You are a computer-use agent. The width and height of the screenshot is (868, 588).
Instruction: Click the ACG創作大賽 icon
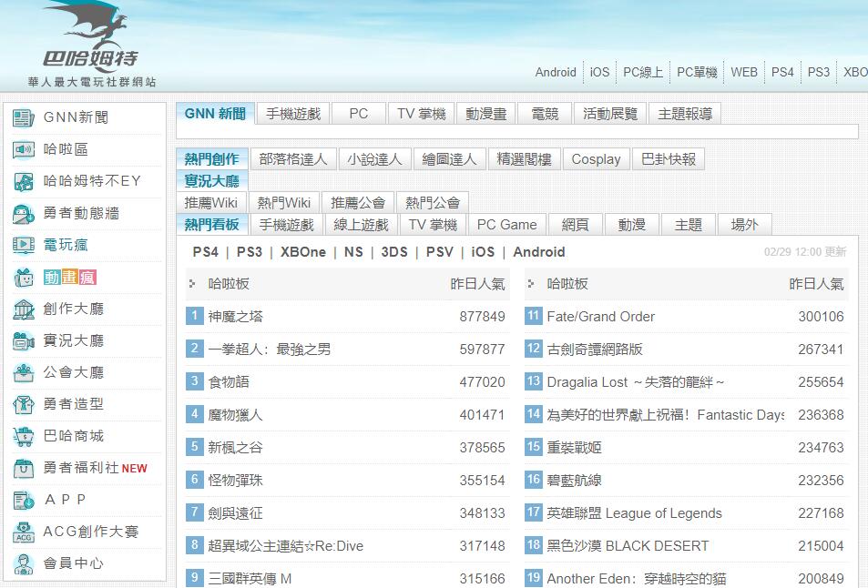(24, 532)
